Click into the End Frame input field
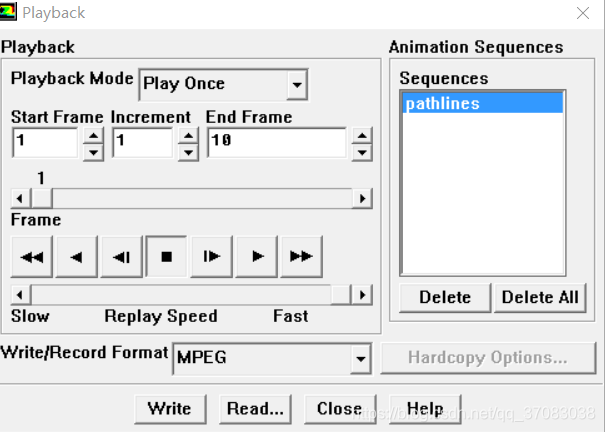Screen dimensions: 605x432 [x=277, y=143]
